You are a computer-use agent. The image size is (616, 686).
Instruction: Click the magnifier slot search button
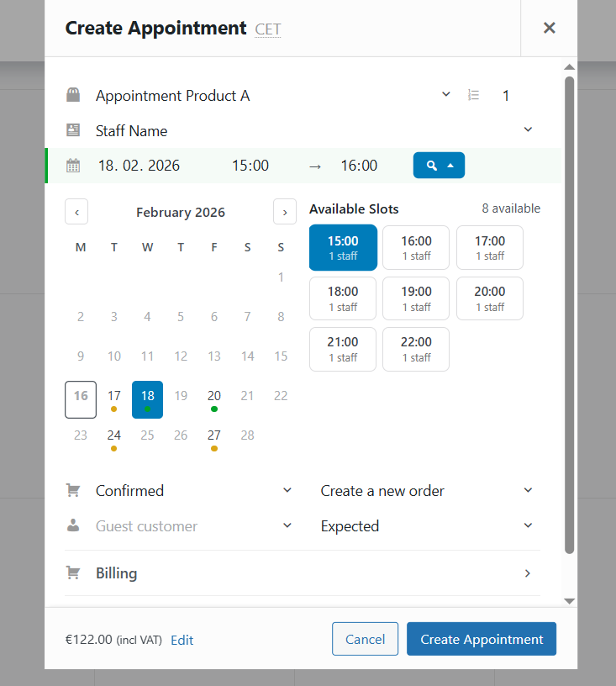click(430, 165)
